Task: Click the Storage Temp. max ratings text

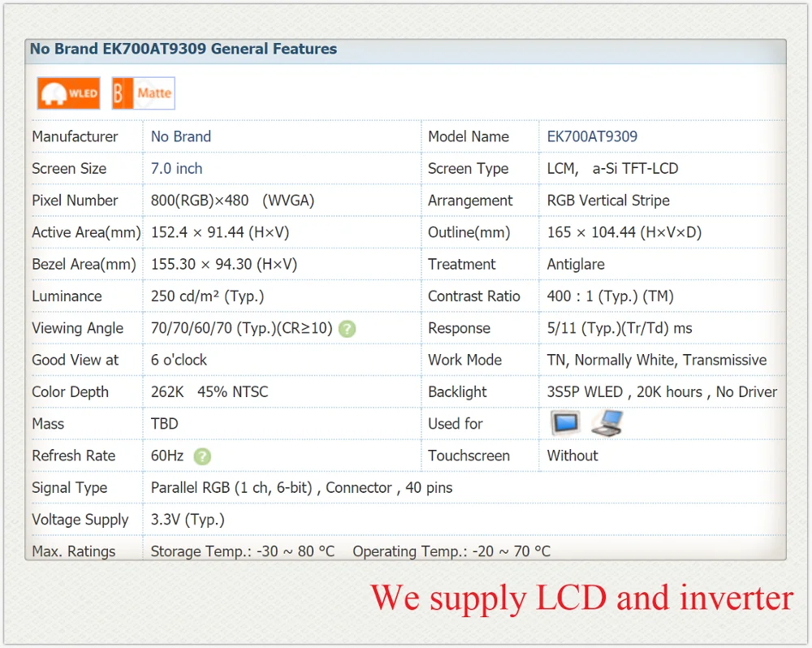Action: [x=242, y=551]
